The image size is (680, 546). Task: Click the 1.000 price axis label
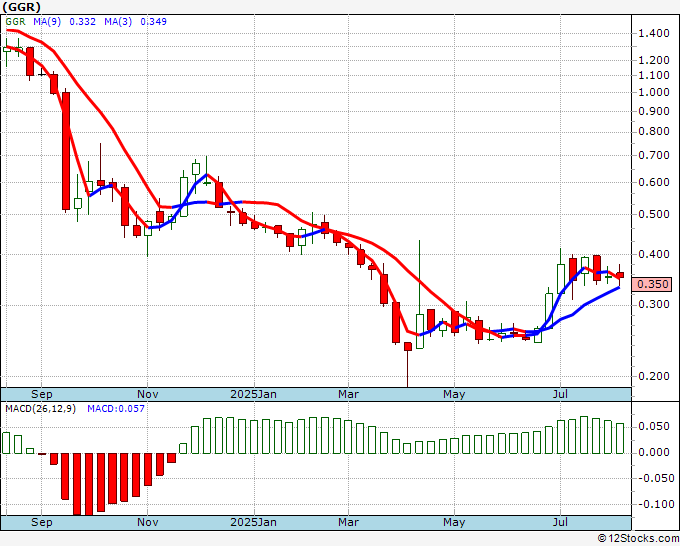[x=654, y=92]
